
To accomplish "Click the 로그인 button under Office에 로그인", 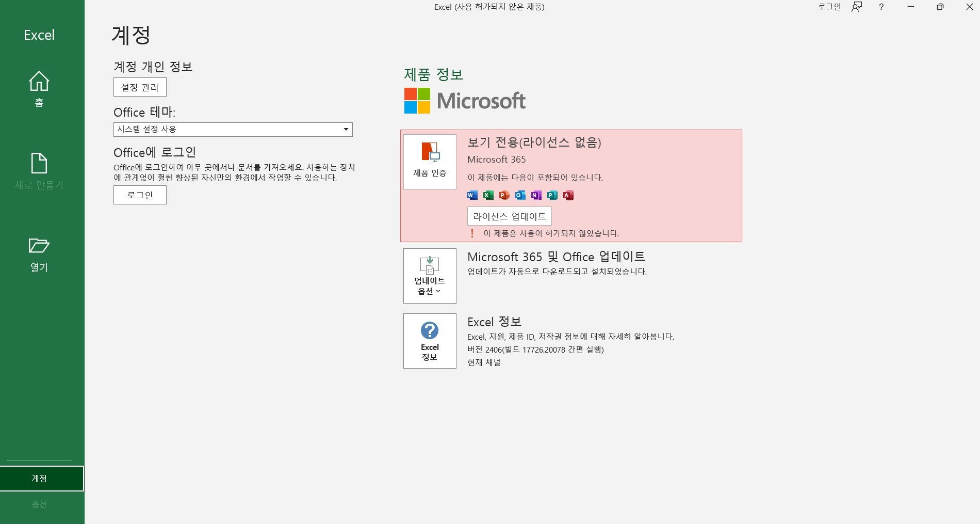I will (x=140, y=195).
